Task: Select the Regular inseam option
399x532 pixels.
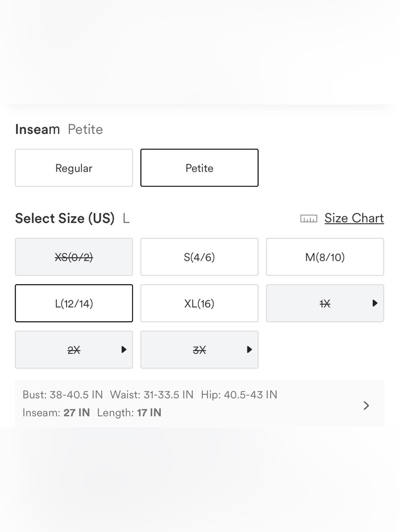Action: pyautogui.click(x=74, y=168)
